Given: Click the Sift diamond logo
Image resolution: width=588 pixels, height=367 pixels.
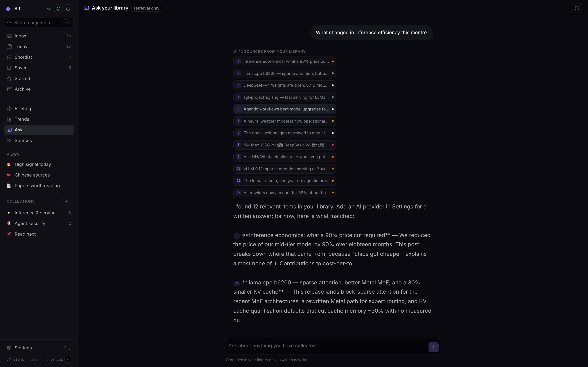Looking at the screenshot, I should 8,9.
